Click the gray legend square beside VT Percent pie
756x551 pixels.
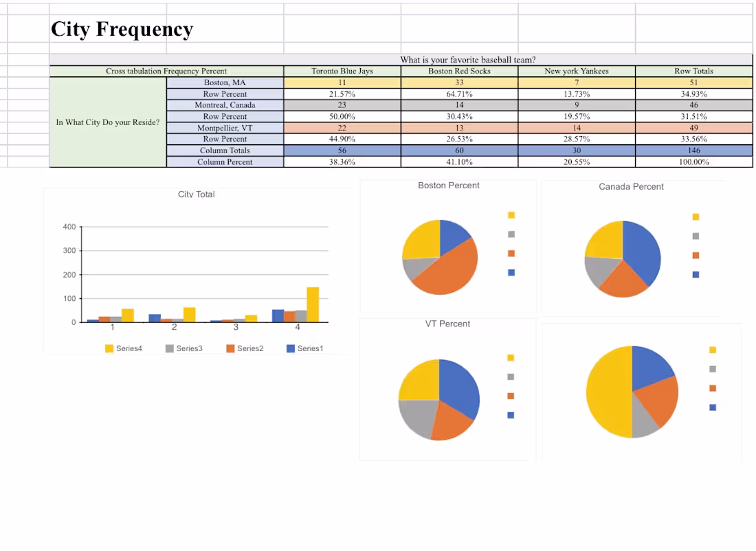tap(511, 376)
